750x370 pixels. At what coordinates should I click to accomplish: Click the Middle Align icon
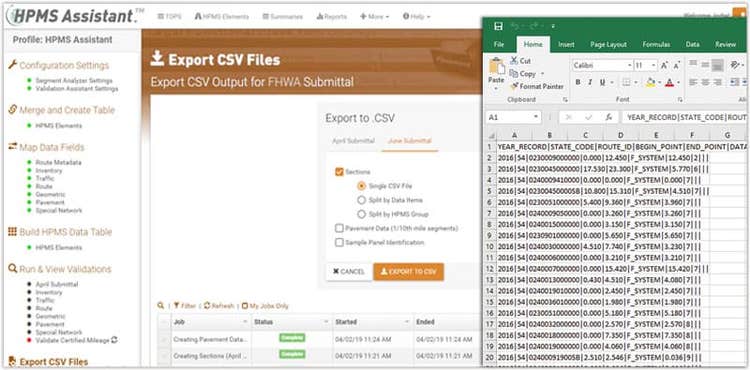(706, 65)
